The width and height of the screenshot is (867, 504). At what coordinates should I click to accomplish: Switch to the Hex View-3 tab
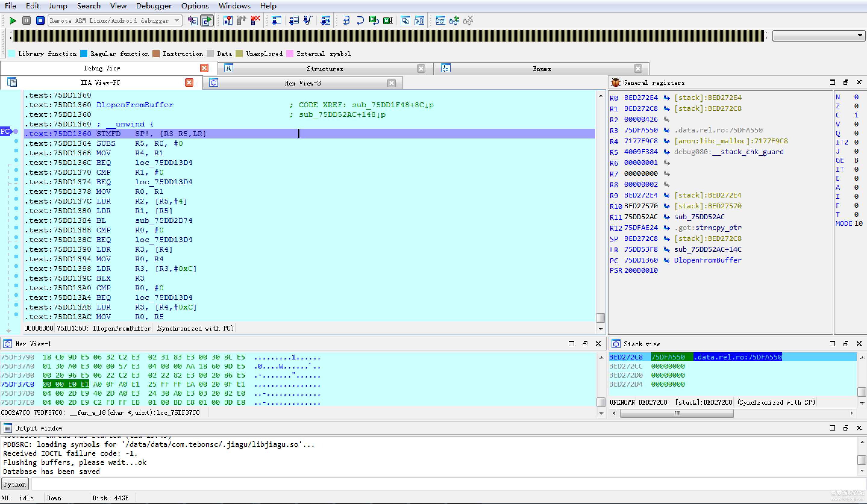302,83
